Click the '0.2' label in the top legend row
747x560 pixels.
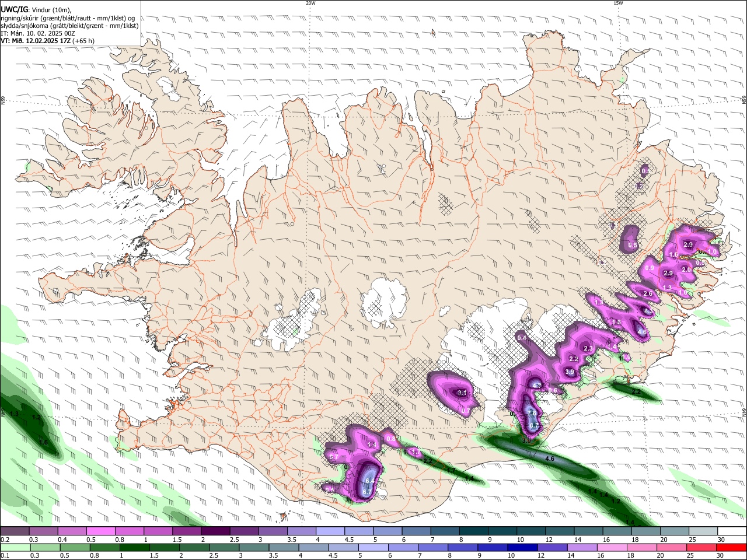point(5,540)
